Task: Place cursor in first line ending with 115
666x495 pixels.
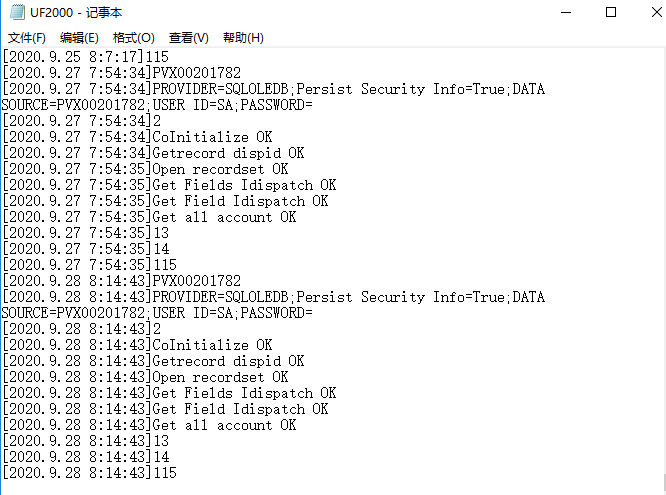Action: pyautogui.click(x=85, y=57)
